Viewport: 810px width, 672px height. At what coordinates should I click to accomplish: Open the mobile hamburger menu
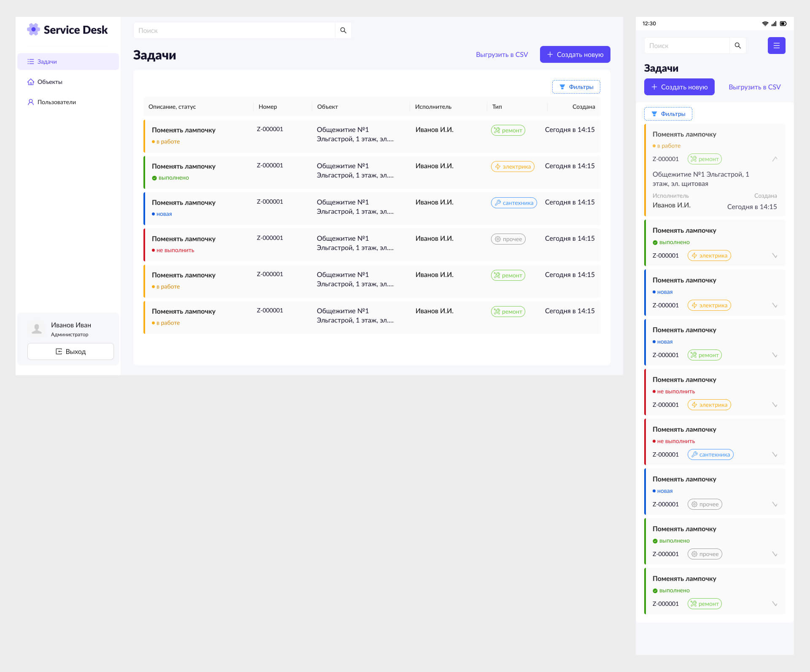(x=776, y=46)
